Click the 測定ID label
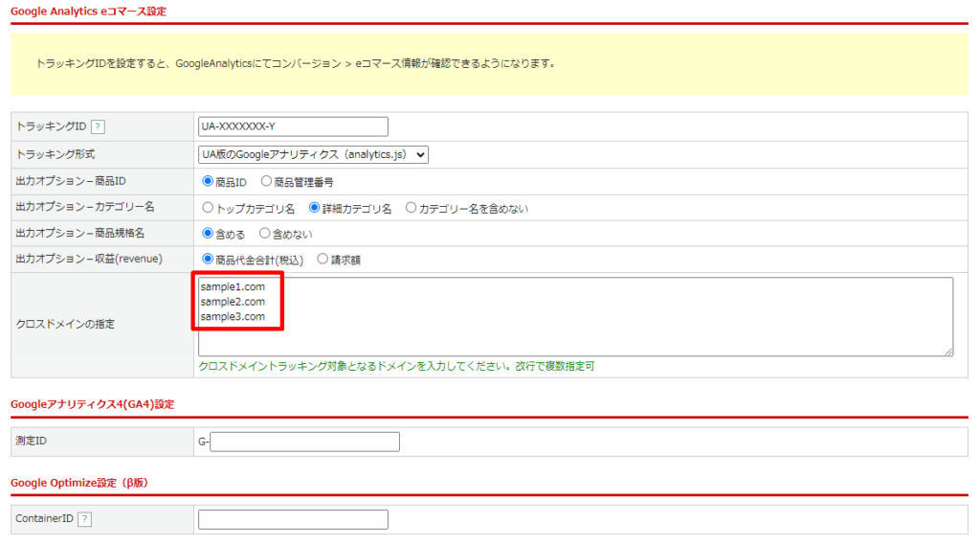The height and width of the screenshot is (546, 980). (x=32, y=441)
